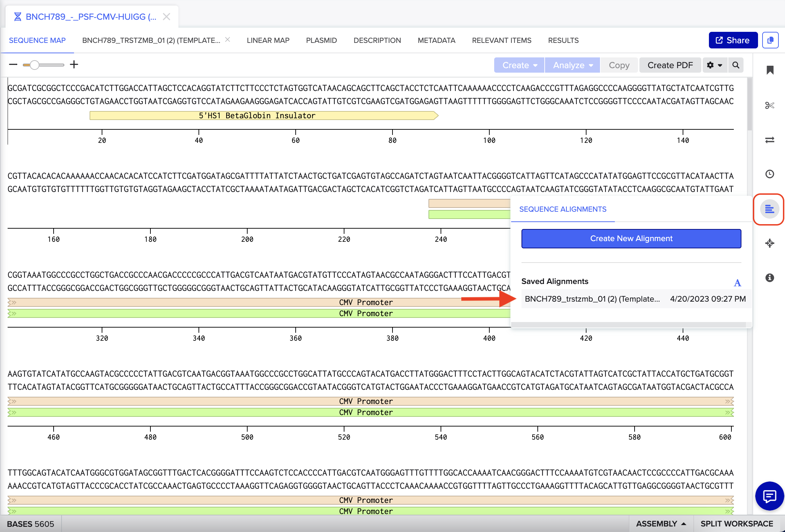Open the crosshair-shaped sidebar icon
Viewport: 785px width, 532px height.
coord(770,243)
